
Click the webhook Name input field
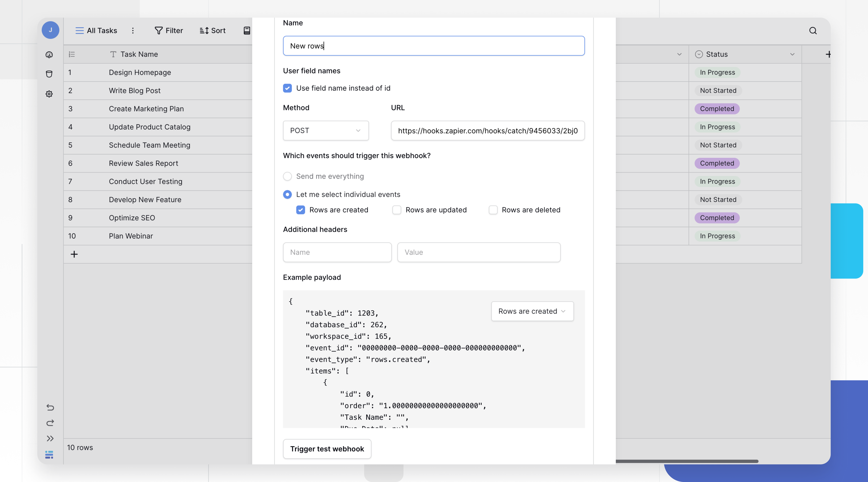tap(434, 46)
